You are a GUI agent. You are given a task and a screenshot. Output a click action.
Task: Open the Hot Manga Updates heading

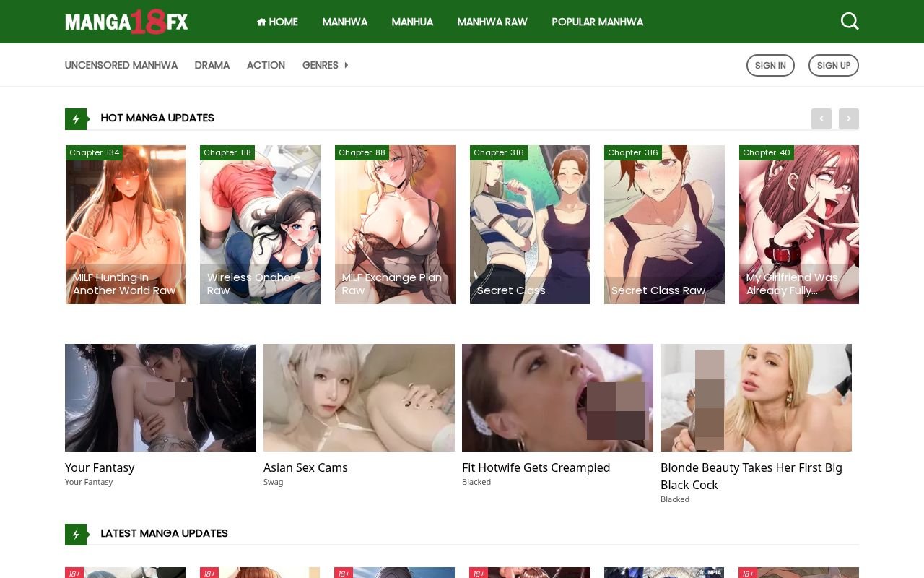pyautogui.click(x=157, y=118)
